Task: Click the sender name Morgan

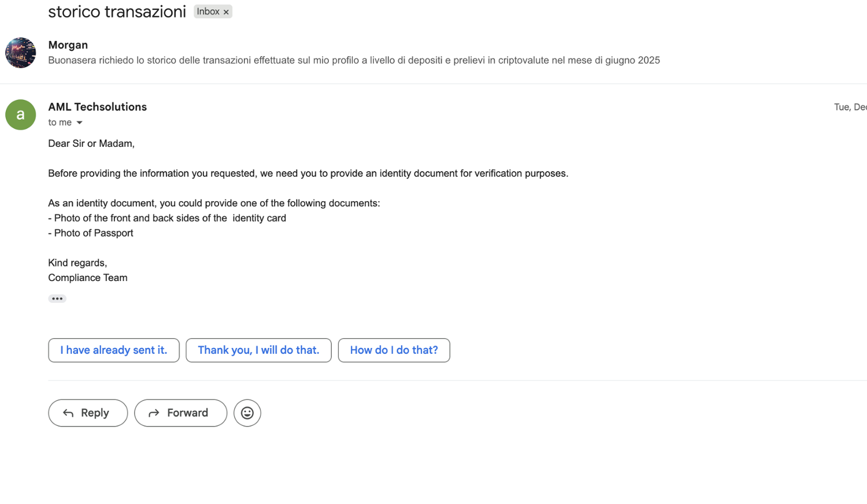Action: point(68,45)
